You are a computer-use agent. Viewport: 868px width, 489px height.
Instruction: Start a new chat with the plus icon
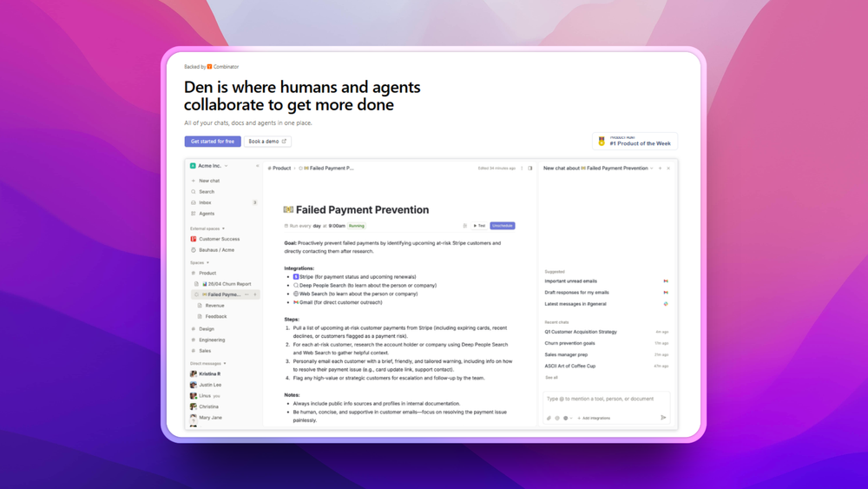coord(660,169)
